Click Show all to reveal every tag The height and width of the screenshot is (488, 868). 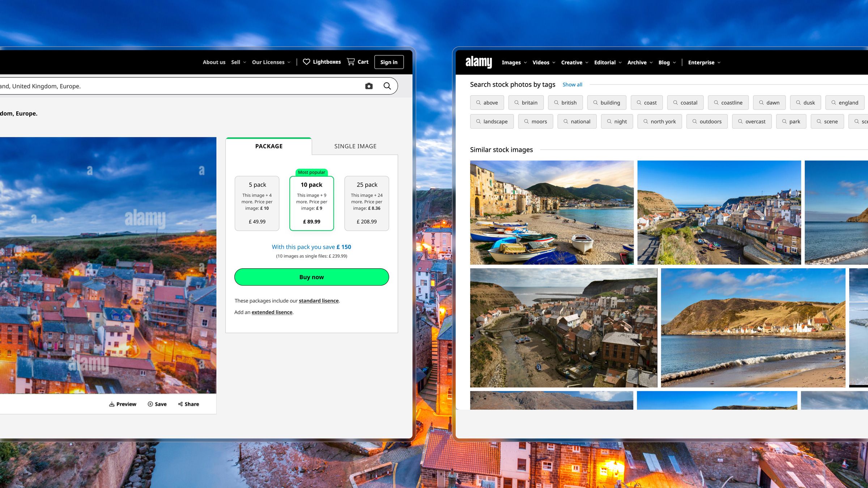click(572, 84)
